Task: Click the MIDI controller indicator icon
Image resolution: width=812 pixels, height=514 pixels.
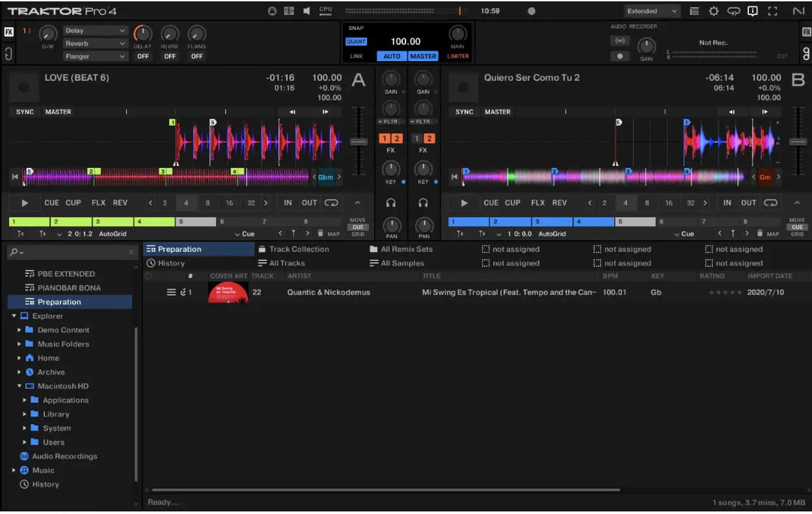Action: point(272,11)
